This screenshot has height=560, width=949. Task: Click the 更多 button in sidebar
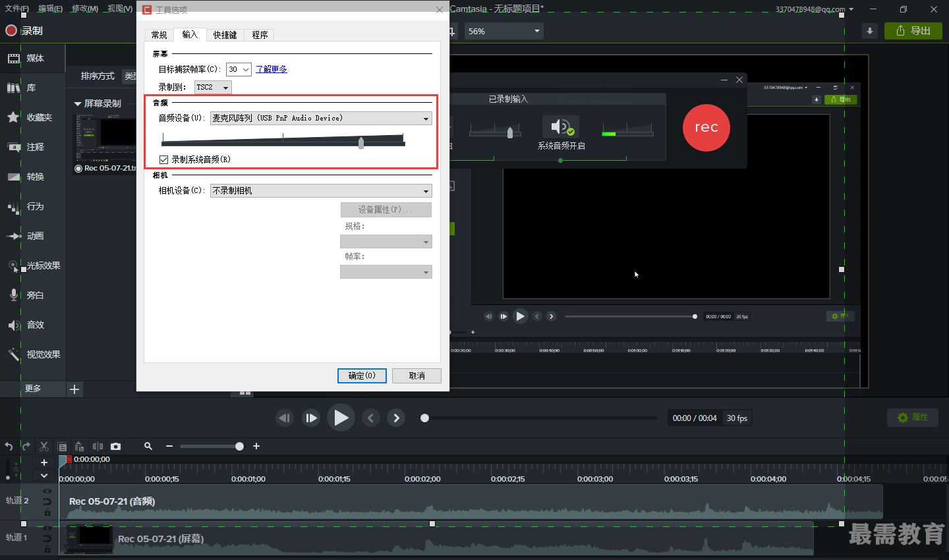pyautogui.click(x=33, y=389)
